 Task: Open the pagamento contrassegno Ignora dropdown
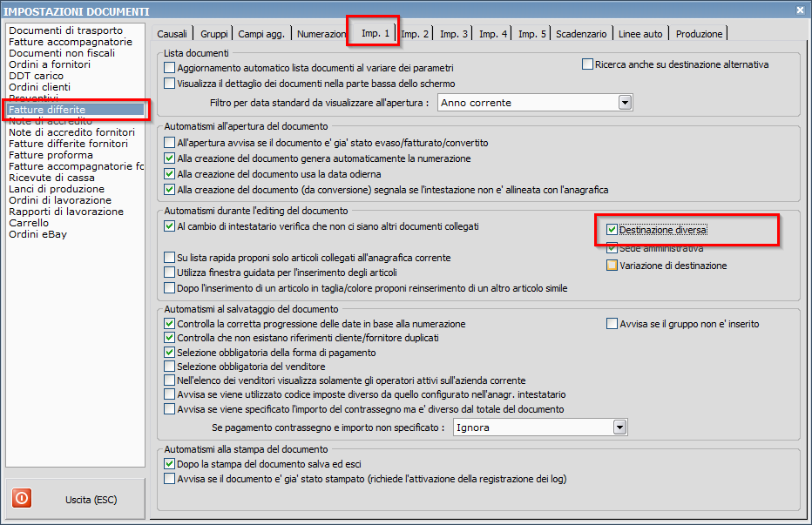pyautogui.click(x=619, y=427)
